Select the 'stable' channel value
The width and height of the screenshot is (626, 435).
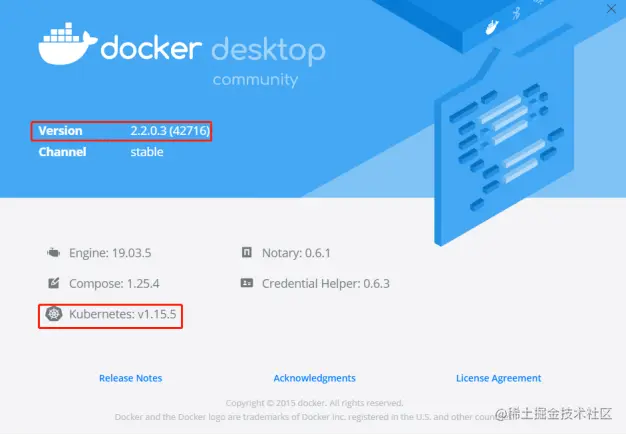tap(147, 152)
